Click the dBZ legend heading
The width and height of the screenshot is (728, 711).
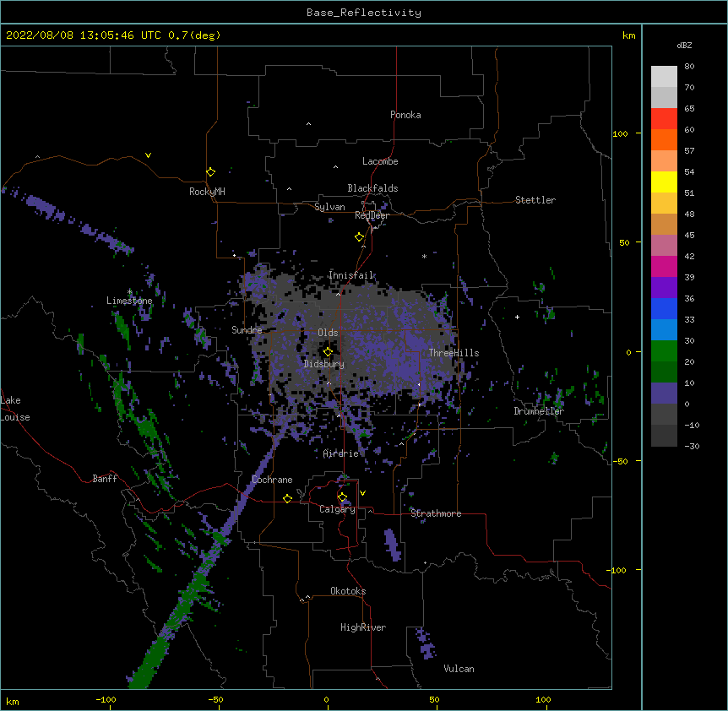(x=684, y=45)
